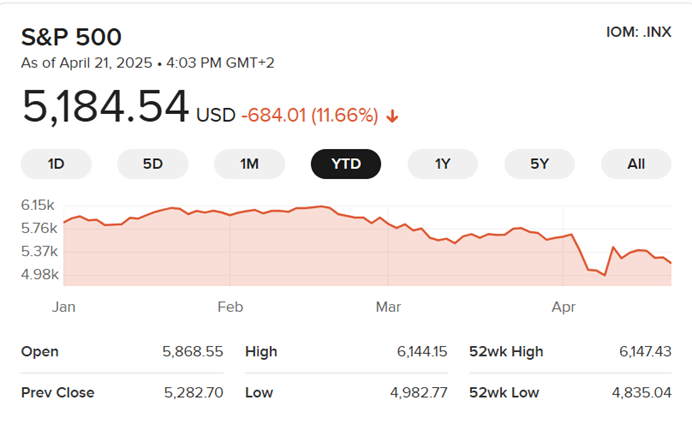Click the IOM: .INX ticker label

tap(638, 32)
